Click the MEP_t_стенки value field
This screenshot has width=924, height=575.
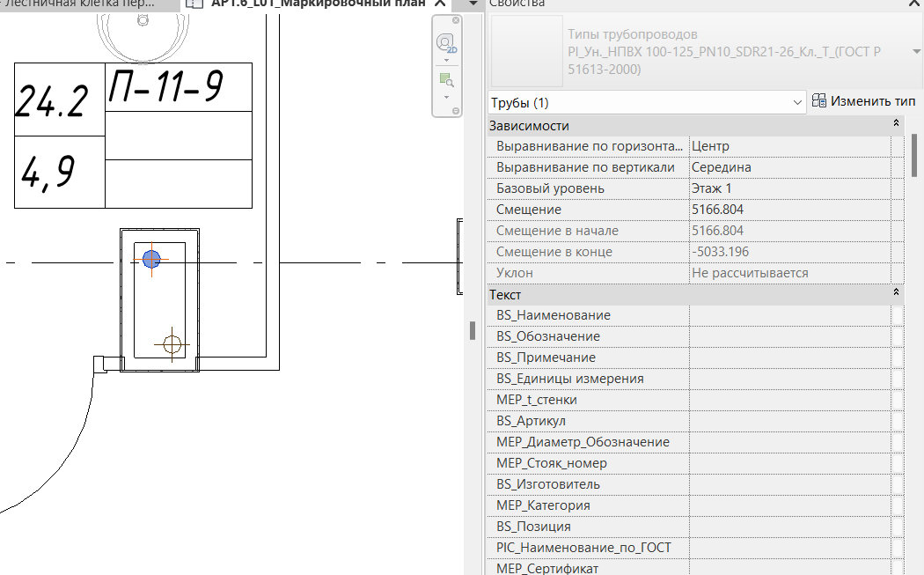(789, 400)
